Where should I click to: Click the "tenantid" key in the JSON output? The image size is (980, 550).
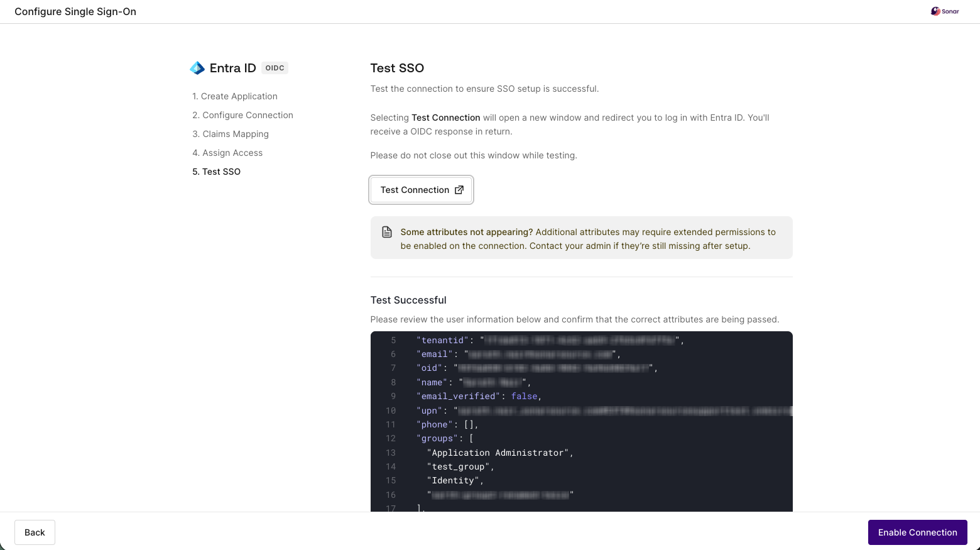pos(442,340)
